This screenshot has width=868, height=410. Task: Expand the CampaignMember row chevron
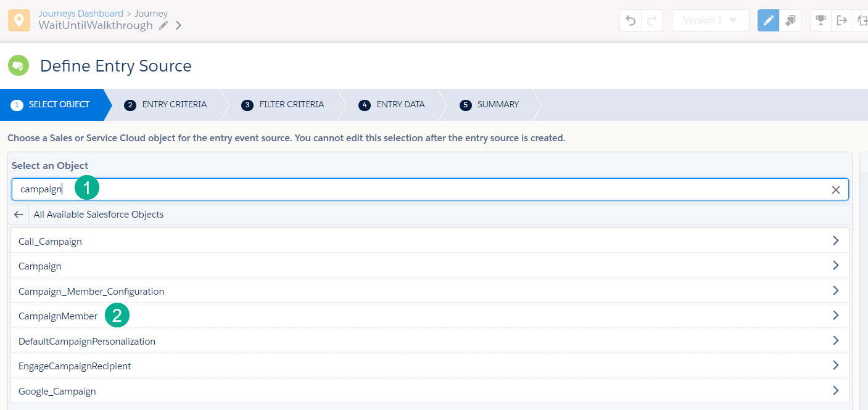(836, 315)
